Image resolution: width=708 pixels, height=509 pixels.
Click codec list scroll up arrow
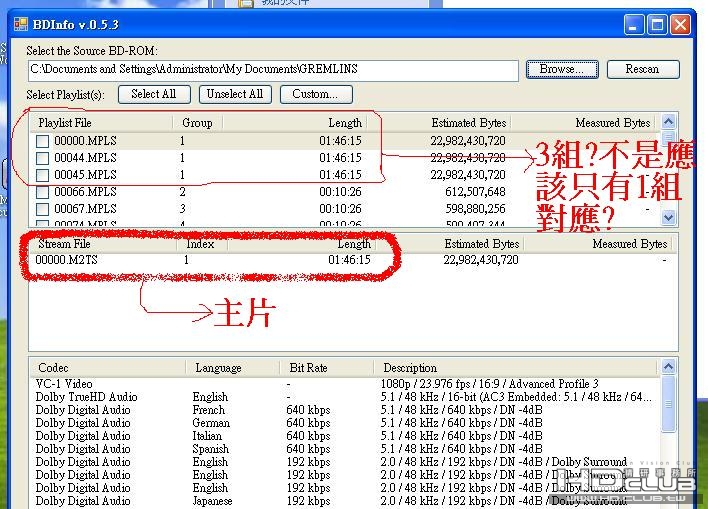668,366
